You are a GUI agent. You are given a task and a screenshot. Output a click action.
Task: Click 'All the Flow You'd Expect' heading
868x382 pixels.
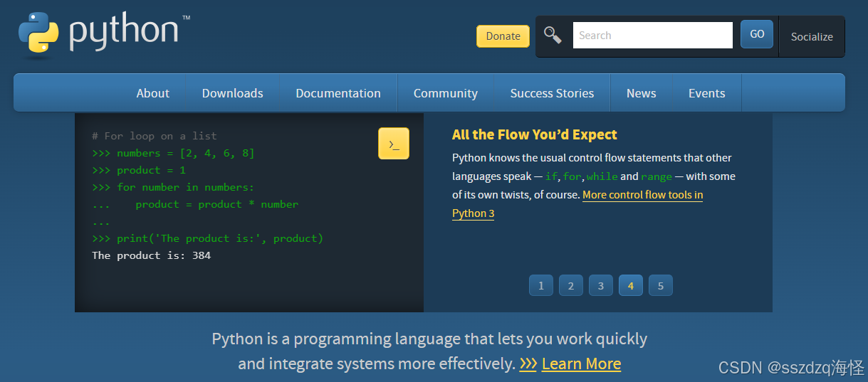535,134
